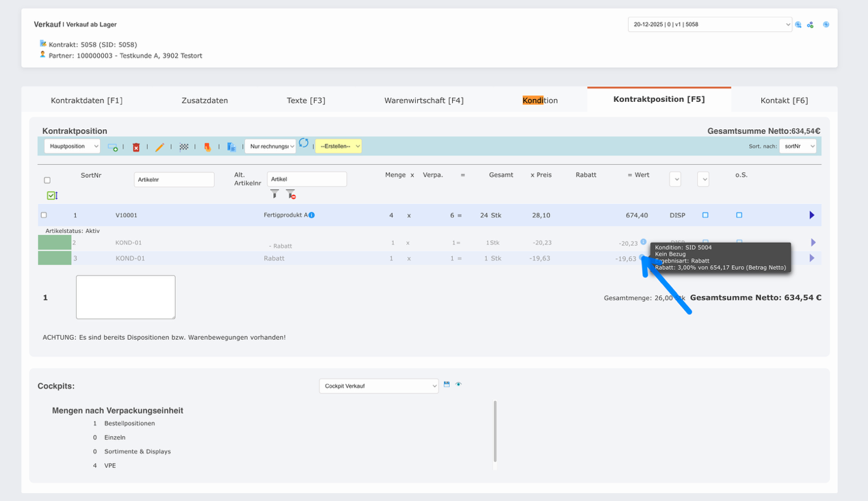Toggle the o.S. checkbox for row V10001

[739, 215]
